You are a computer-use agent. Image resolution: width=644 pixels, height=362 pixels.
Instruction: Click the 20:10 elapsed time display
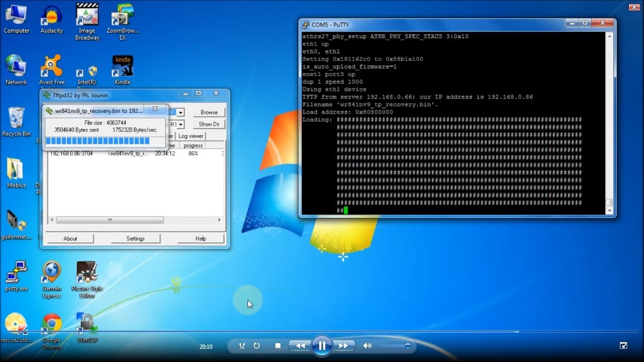206,346
